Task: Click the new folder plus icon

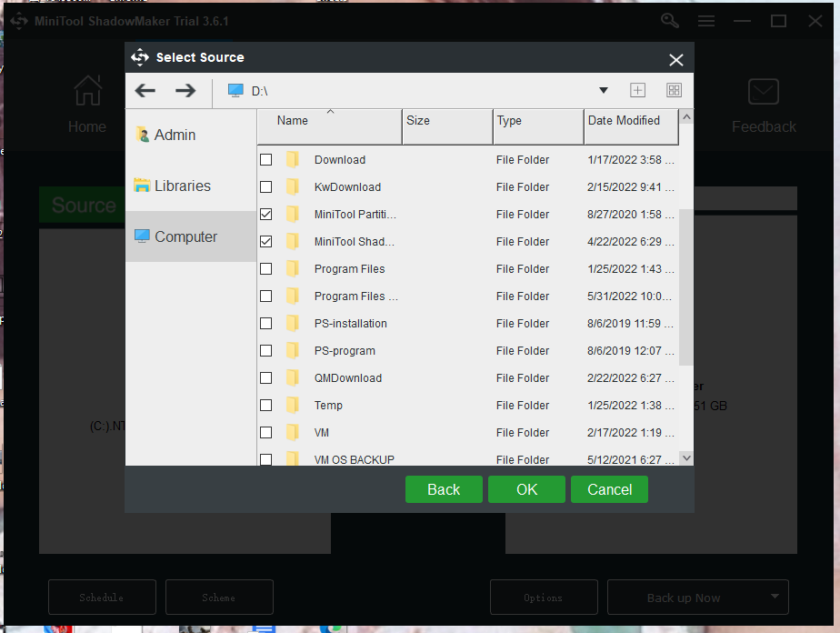Action: pos(637,90)
